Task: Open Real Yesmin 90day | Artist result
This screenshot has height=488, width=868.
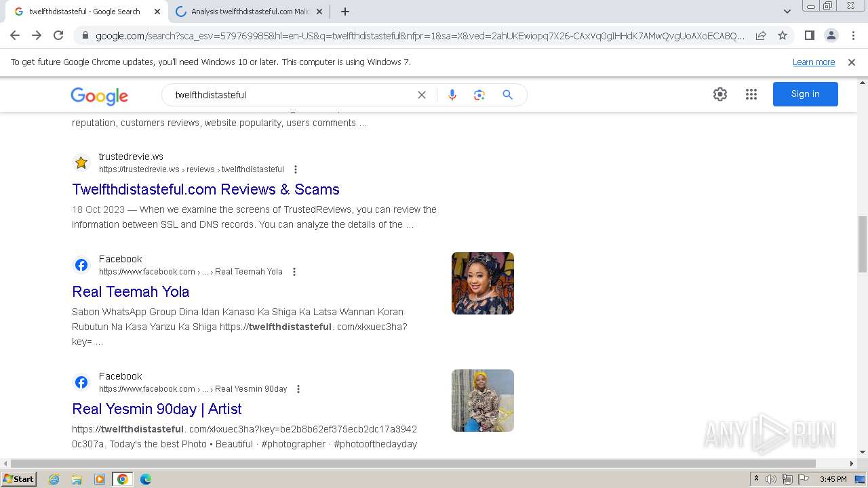Action: [157, 409]
